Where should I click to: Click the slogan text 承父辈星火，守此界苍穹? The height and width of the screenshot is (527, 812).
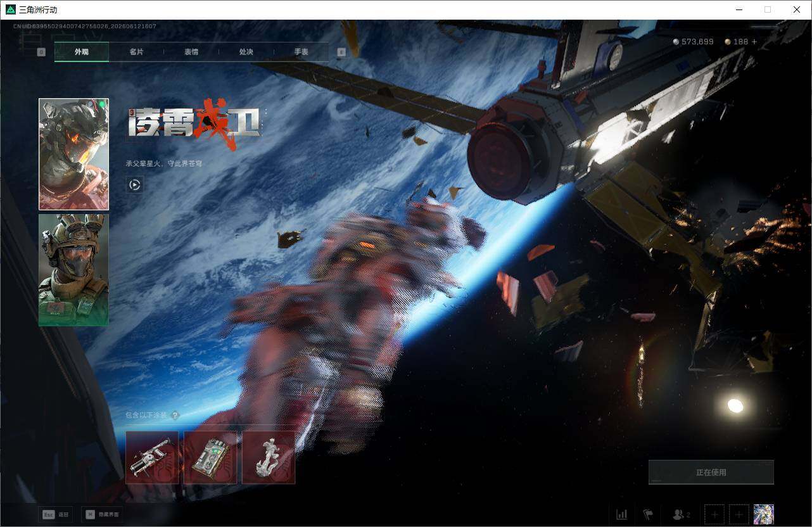pyautogui.click(x=164, y=163)
